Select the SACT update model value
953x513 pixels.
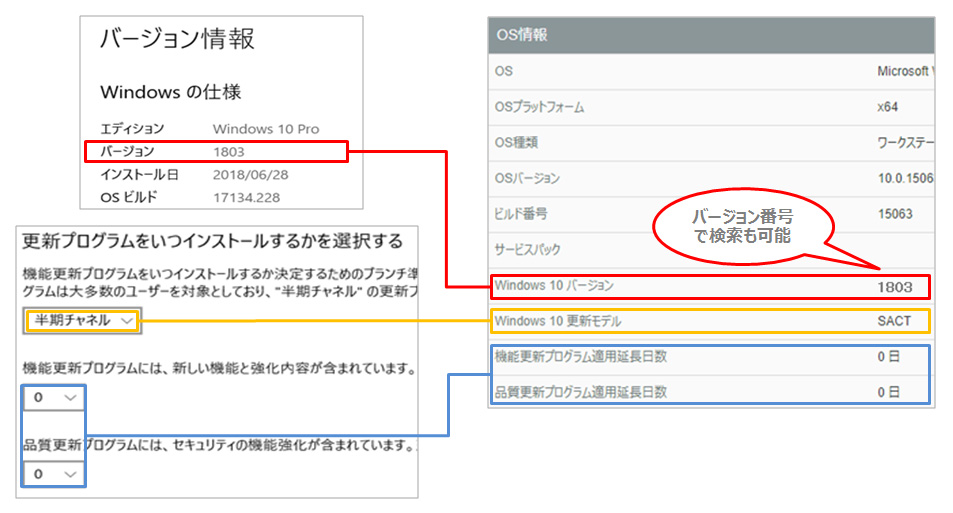(x=894, y=321)
